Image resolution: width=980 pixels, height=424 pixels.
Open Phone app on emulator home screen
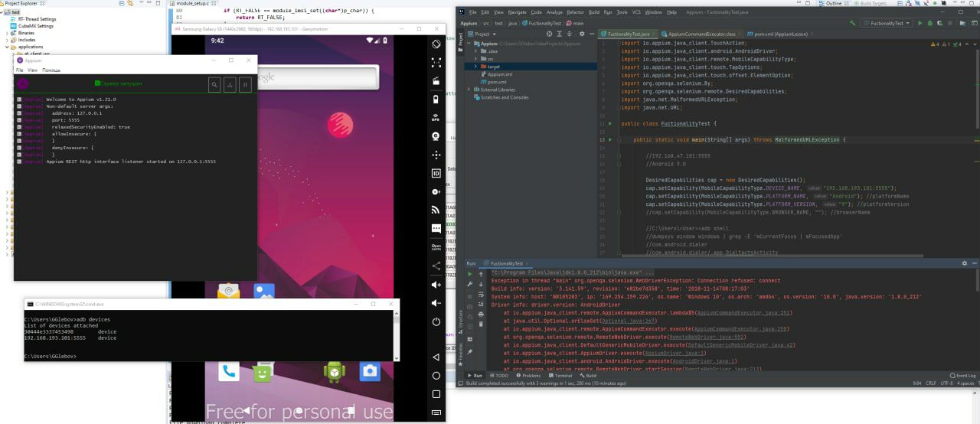click(228, 372)
